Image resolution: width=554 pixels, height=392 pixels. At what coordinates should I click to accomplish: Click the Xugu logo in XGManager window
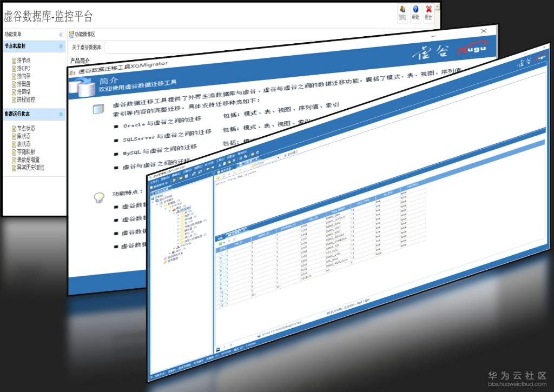pos(540,57)
